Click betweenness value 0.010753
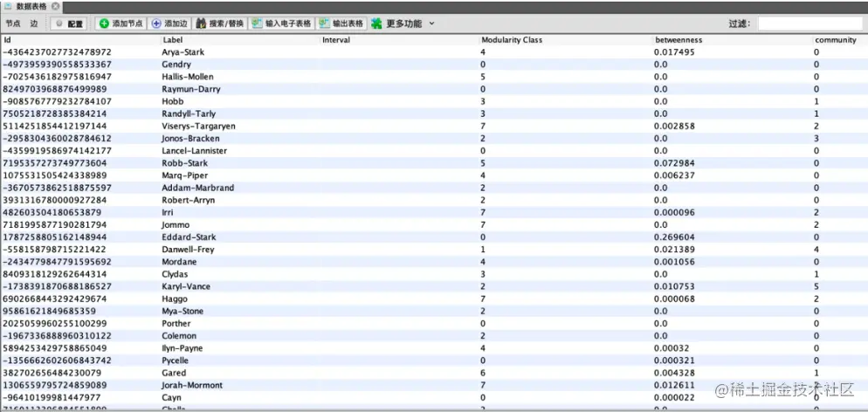The height and width of the screenshot is (412, 868). (675, 286)
